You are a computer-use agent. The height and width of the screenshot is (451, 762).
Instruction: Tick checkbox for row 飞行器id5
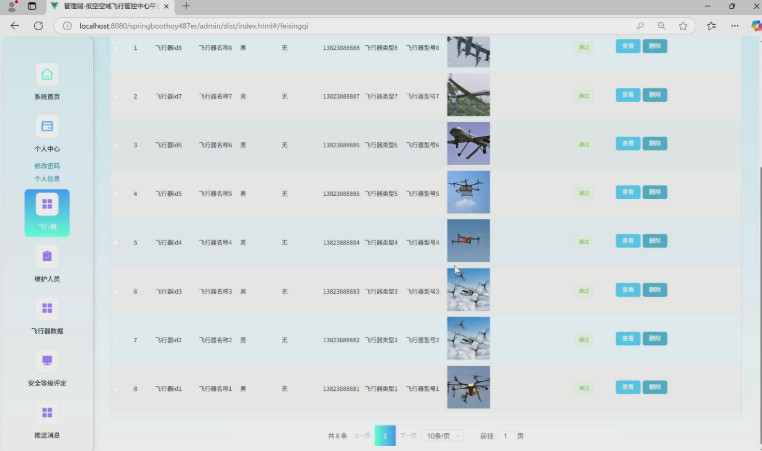click(x=116, y=193)
